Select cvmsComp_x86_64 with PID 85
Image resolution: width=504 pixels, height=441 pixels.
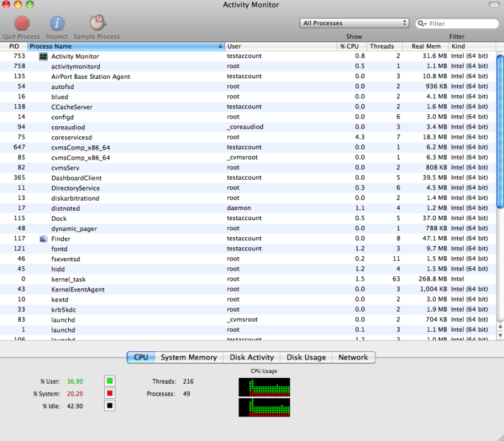coord(248,158)
